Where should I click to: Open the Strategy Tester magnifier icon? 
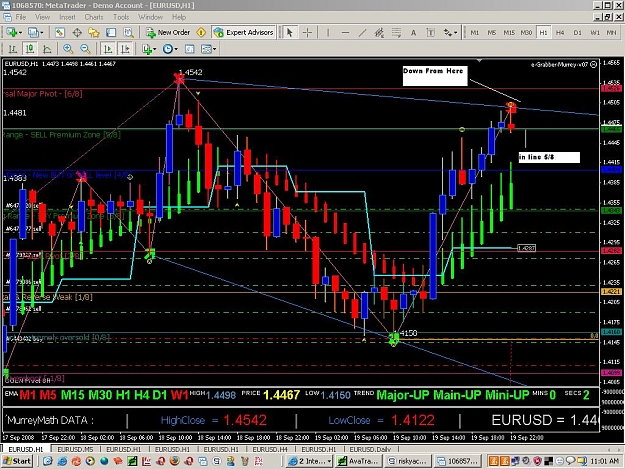click(x=128, y=32)
